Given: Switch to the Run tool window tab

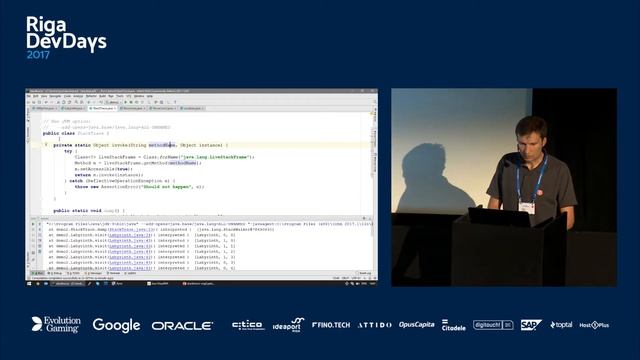Looking at the screenshot, I should click(38, 273).
